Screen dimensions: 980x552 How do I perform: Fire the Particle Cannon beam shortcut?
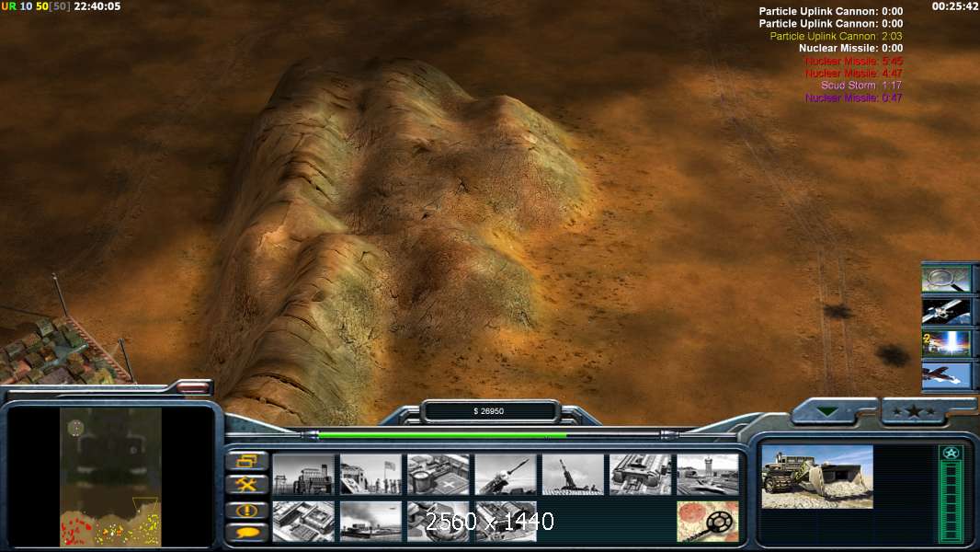[946, 343]
